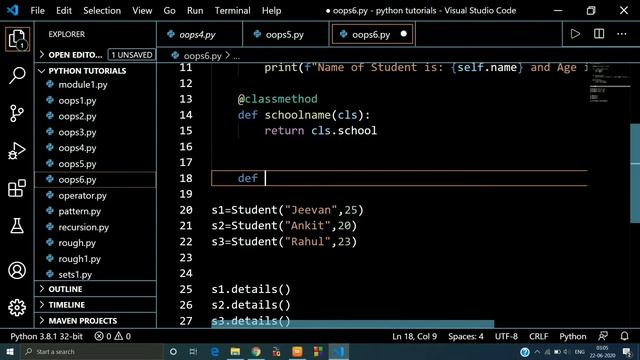Change encoding via UTF-8
This screenshot has height=360, width=640.
pyautogui.click(x=506, y=336)
